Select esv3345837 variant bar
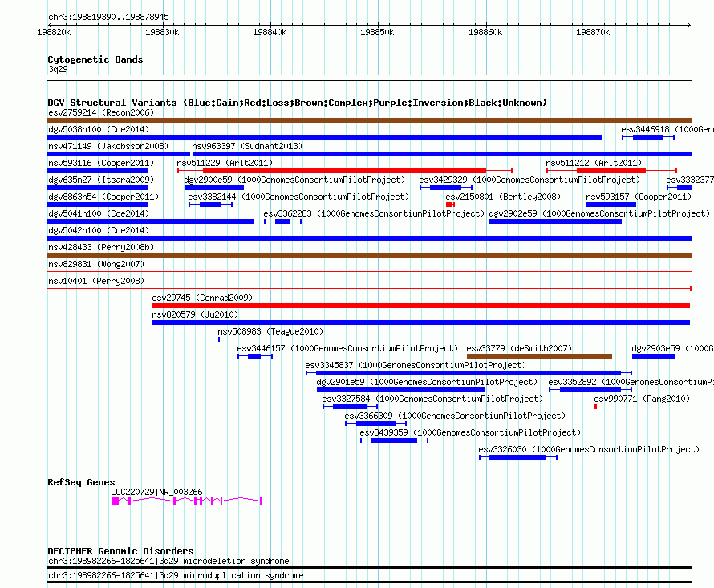Viewport: 714px width, 588px height. click(469, 373)
